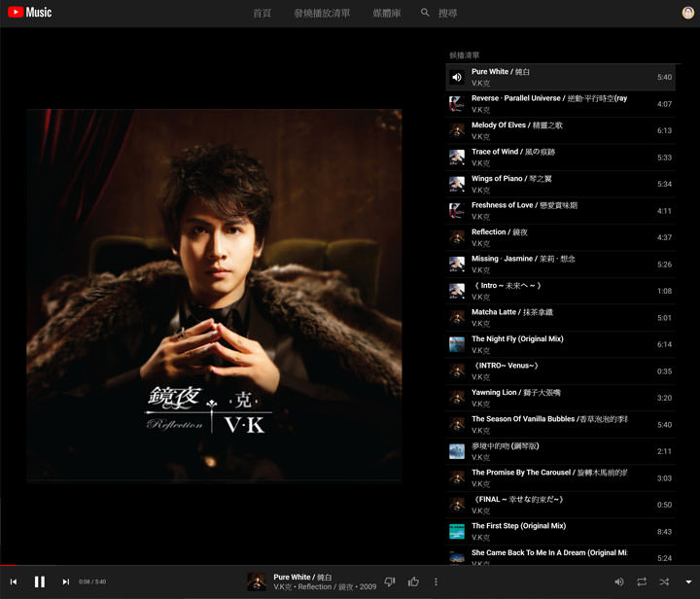Click thumbnail of 夢境中的吻 track
This screenshot has height=599, width=700.
click(x=457, y=451)
